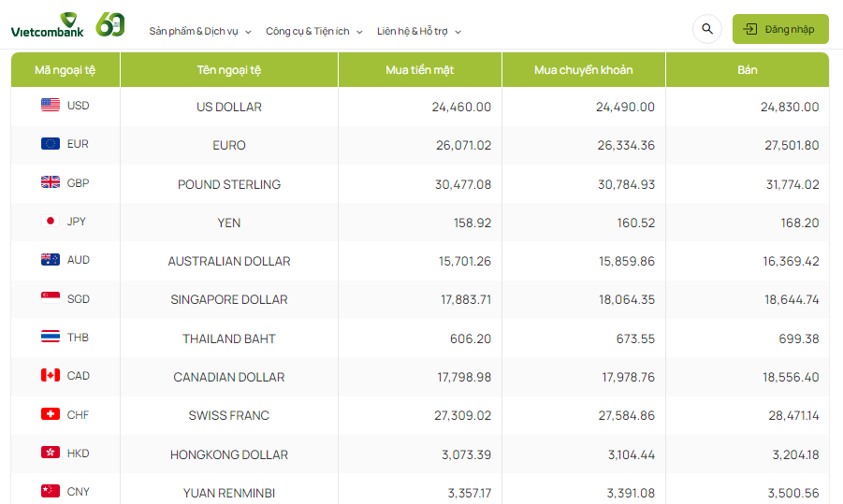Click the Japan flag icon

pos(51,222)
